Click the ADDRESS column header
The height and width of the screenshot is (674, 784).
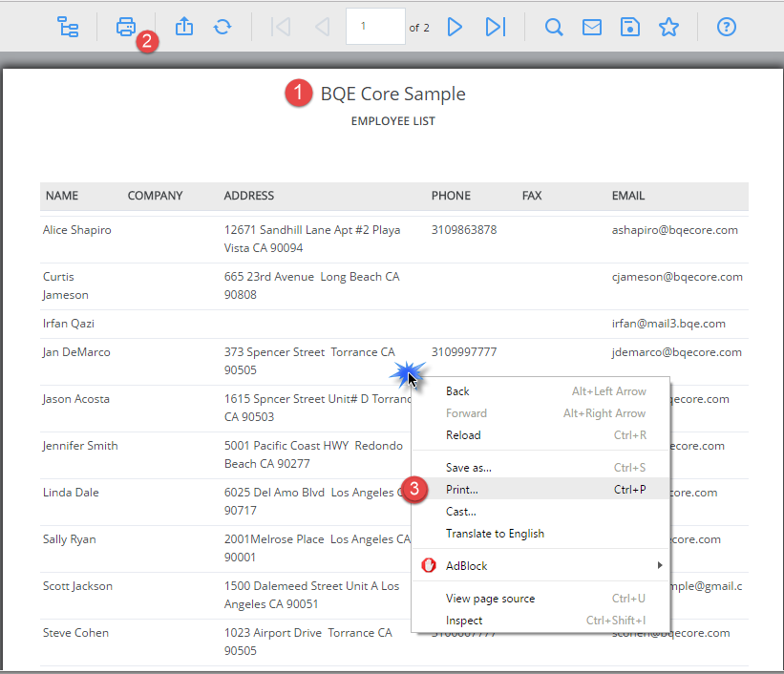click(x=249, y=196)
